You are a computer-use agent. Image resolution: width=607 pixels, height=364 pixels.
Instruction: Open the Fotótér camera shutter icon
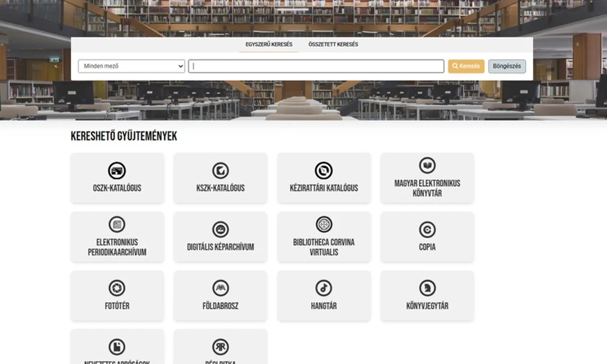point(117,288)
